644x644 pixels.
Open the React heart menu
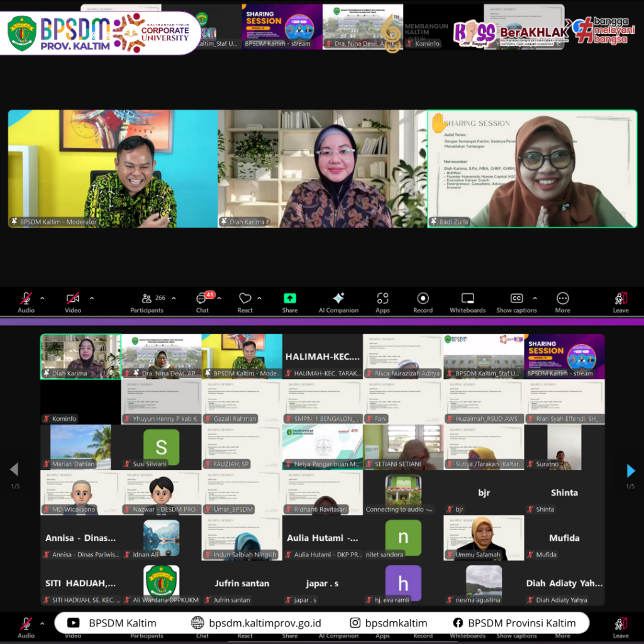tap(245, 302)
